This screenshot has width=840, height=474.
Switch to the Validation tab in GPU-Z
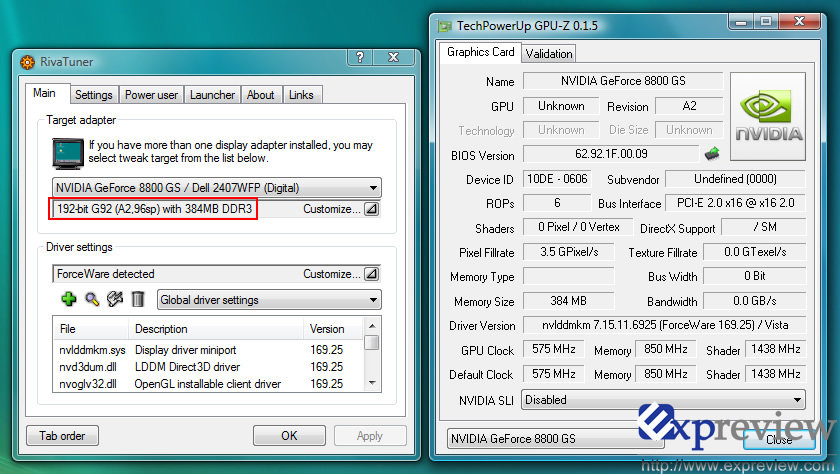(x=549, y=54)
